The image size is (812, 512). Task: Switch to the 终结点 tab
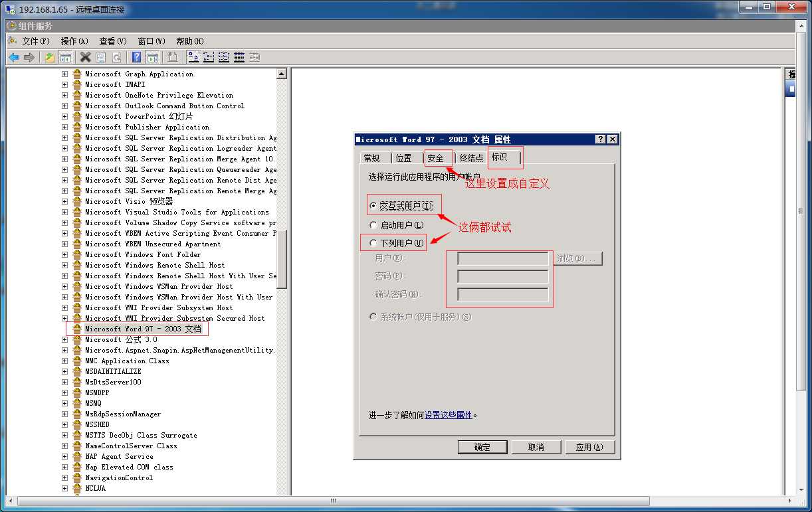[471, 158]
